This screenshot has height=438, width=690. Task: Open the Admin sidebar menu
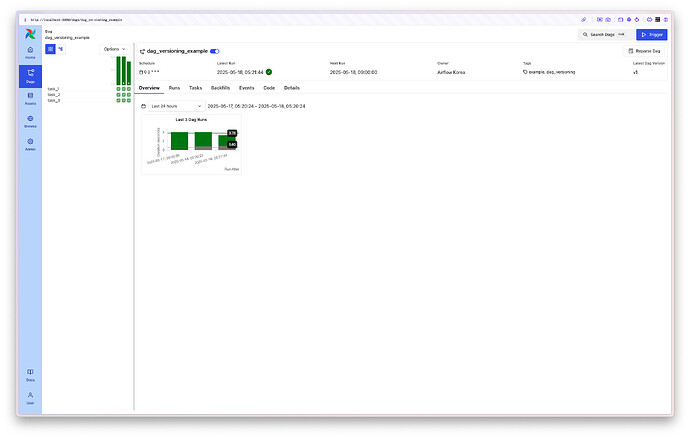30,143
